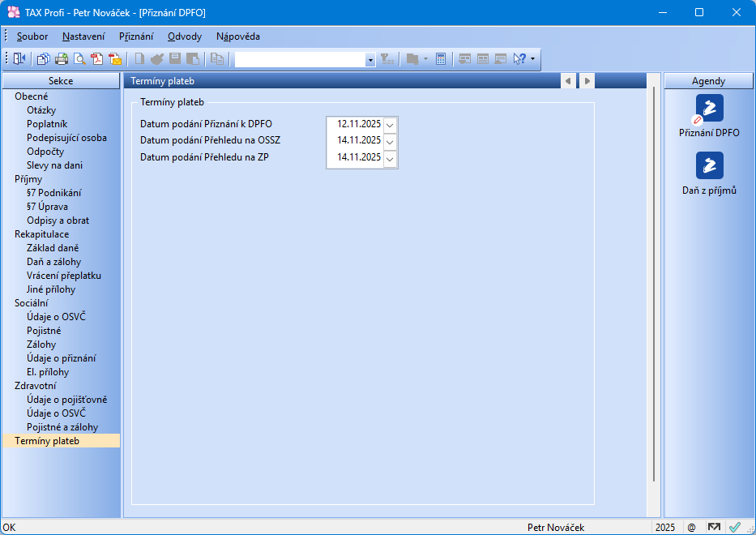
Task: Go to Údaje o pojišťovně section
Action: (66, 400)
